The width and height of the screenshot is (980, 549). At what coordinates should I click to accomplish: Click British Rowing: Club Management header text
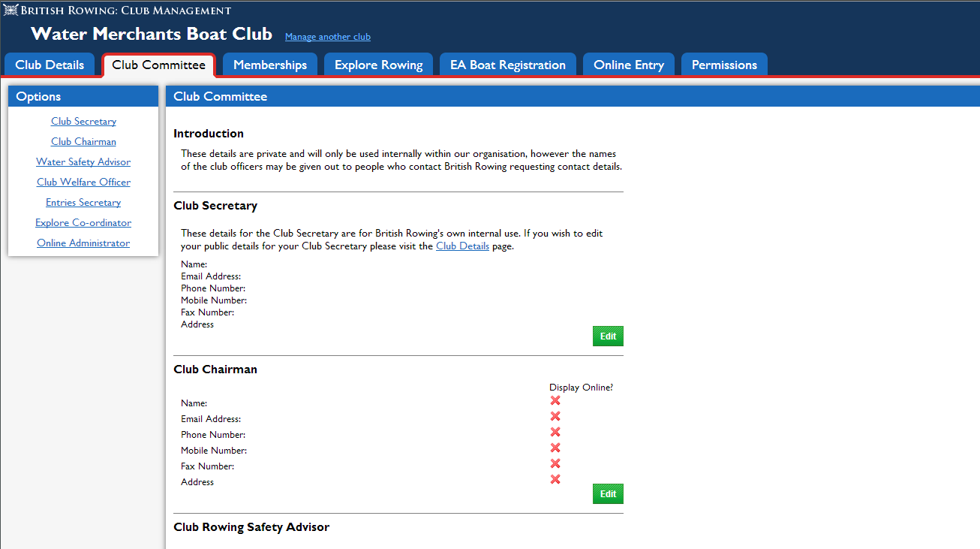pos(126,11)
